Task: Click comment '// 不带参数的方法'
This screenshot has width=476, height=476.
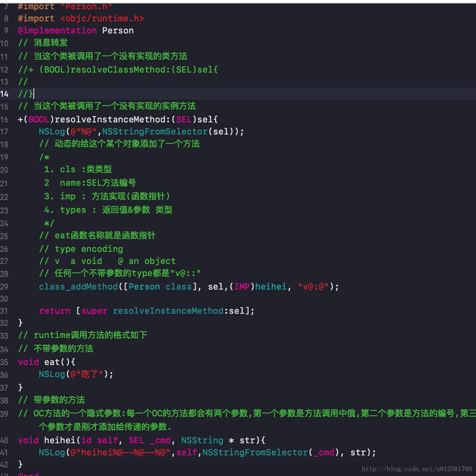Action: 56,349
